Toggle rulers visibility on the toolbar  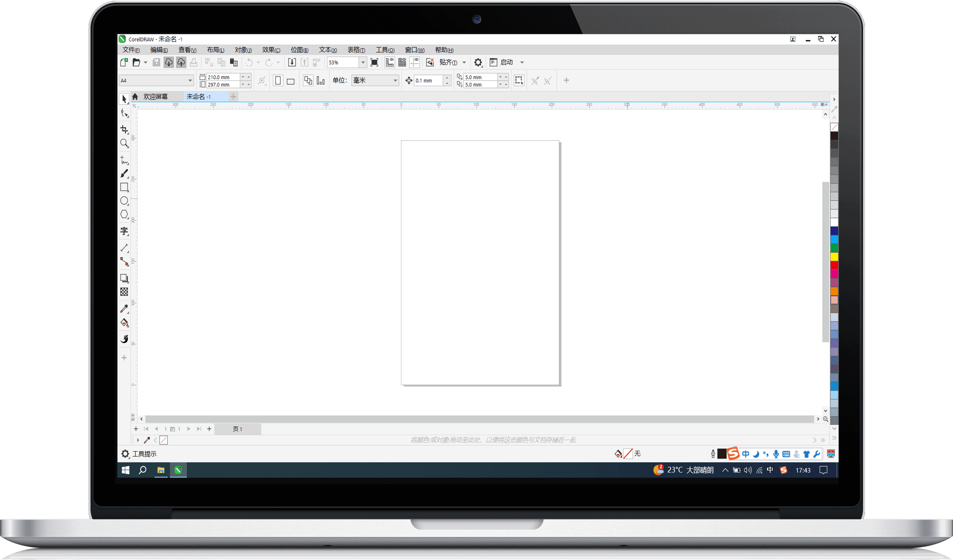click(389, 62)
